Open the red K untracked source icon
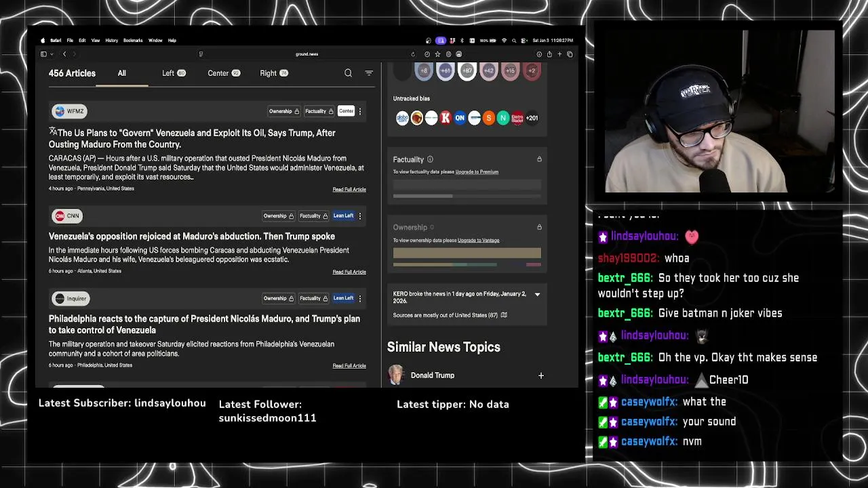Image resolution: width=868 pixels, height=488 pixels. pyautogui.click(x=446, y=118)
